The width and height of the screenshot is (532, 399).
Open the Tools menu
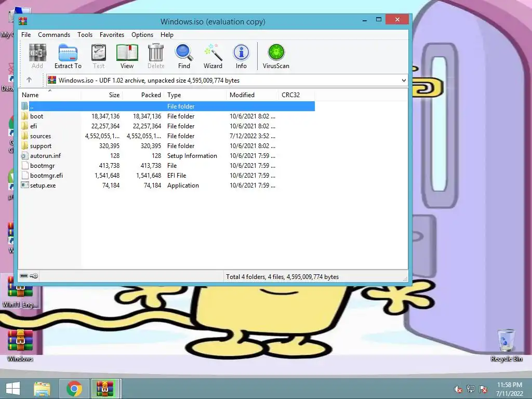(x=85, y=35)
